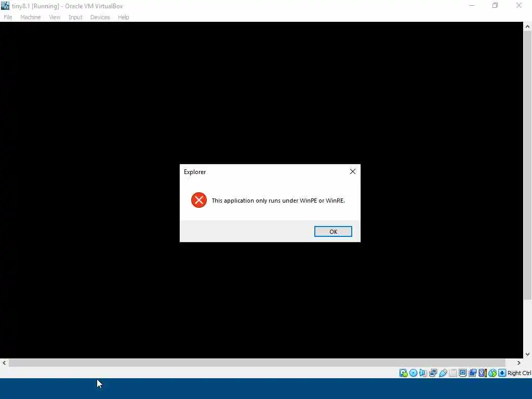The width and height of the screenshot is (532, 399).
Task: Click the greyed shared folders status icon
Action: pyautogui.click(x=453, y=373)
